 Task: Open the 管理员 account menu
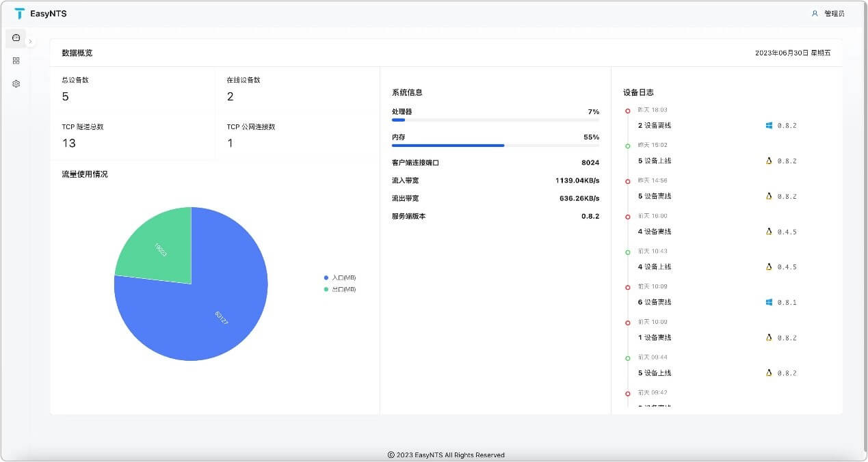click(834, 13)
